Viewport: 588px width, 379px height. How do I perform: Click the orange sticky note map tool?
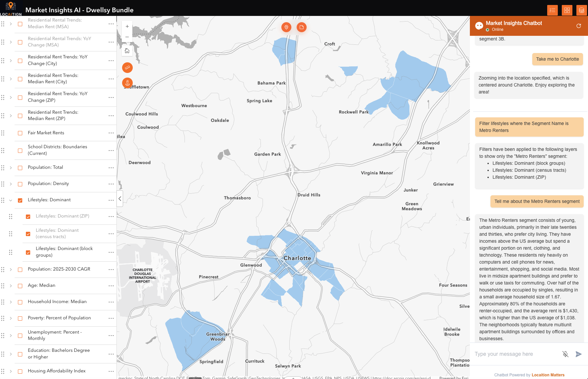(301, 27)
